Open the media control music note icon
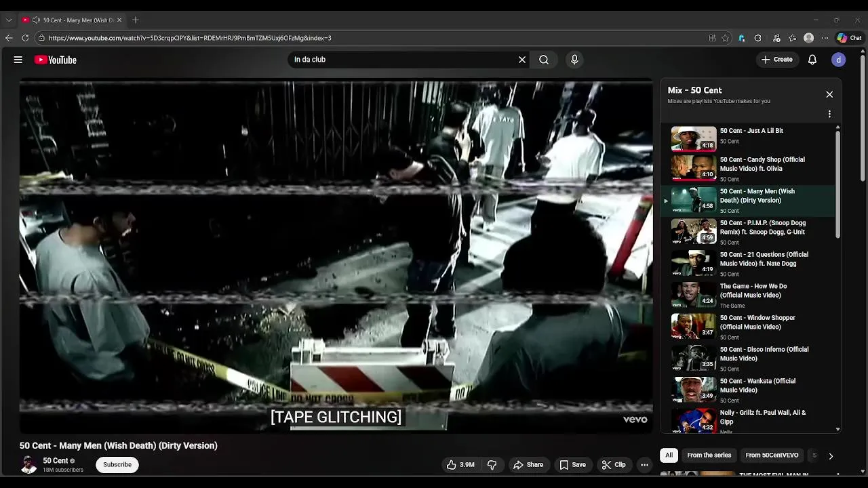The height and width of the screenshot is (488, 868). tap(776, 38)
